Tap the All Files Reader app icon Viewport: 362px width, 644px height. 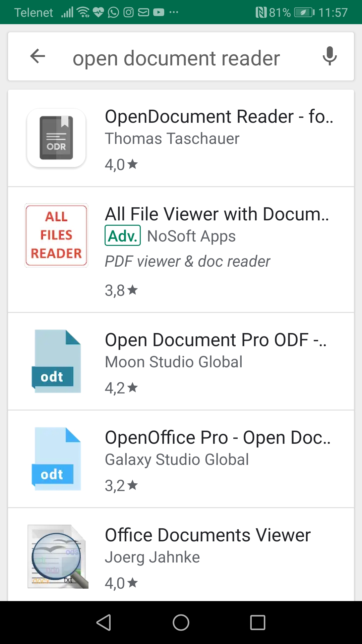pos(56,235)
